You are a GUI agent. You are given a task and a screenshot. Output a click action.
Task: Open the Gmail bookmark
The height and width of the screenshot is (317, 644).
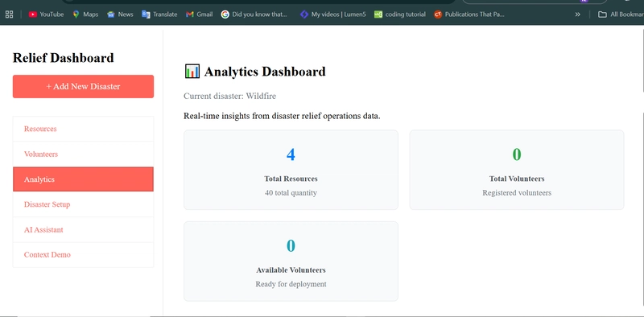point(199,14)
